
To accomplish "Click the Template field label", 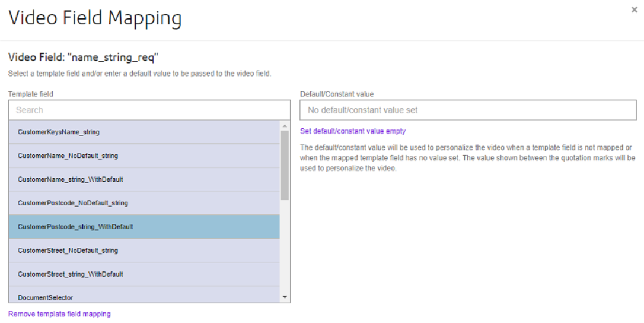I will point(31,94).
